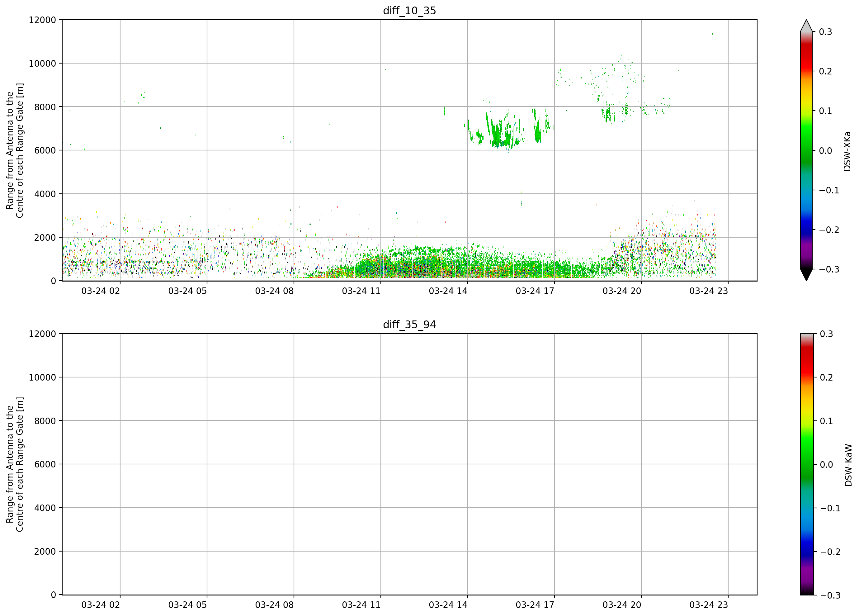Viewport: 859px width, 616px height.
Task: Click the 03-24 05 tick label of bottom plot
Action: 187,605
